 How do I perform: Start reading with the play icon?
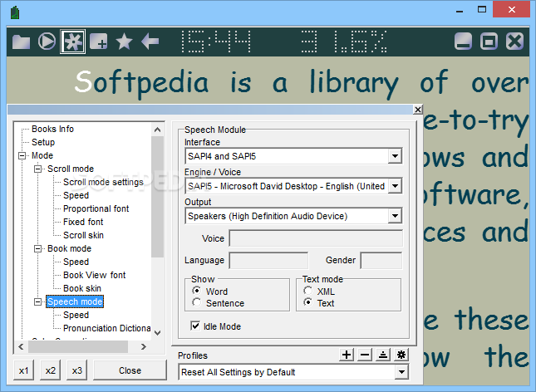(47, 42)
